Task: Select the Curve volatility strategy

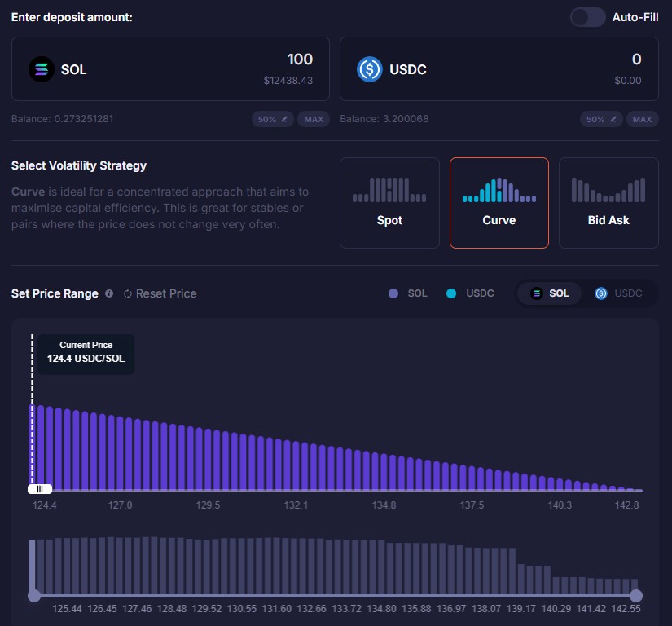Action: (499, 202)
